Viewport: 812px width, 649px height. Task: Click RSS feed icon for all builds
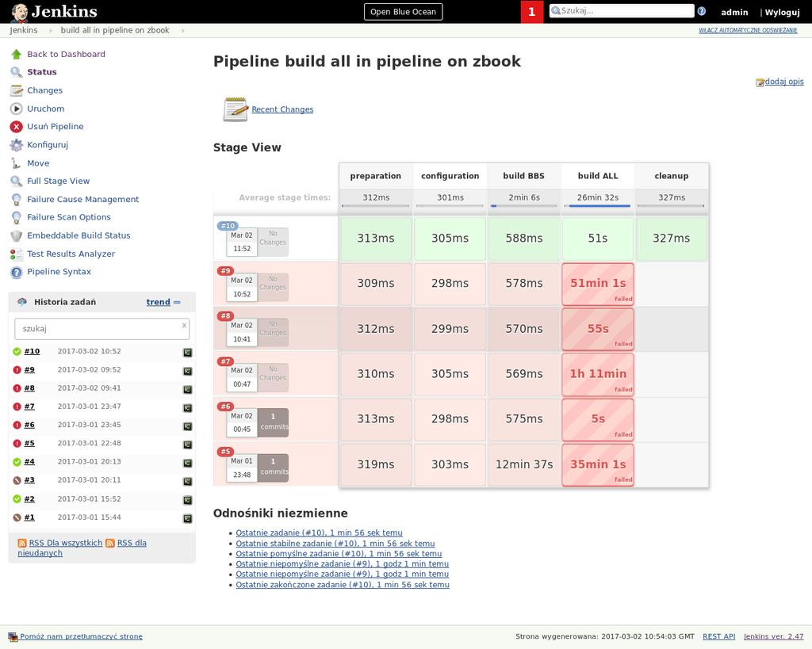[22, 543]
